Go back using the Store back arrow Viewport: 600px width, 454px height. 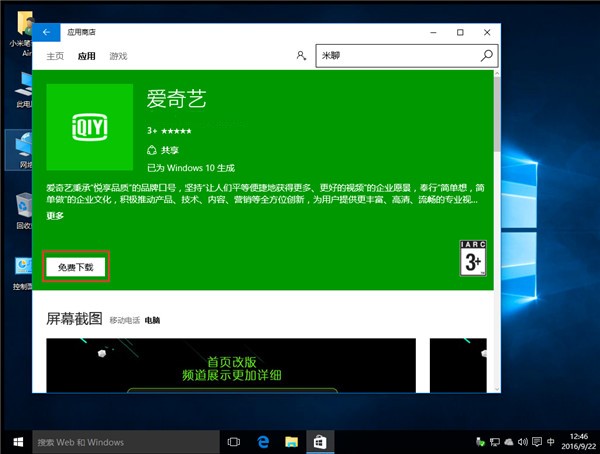46,33
